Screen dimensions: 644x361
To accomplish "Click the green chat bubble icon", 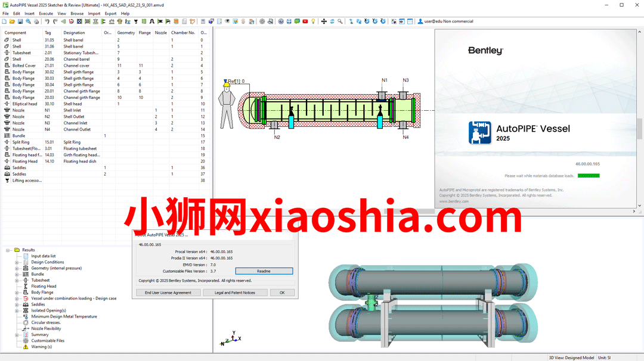I will (297, 21).
